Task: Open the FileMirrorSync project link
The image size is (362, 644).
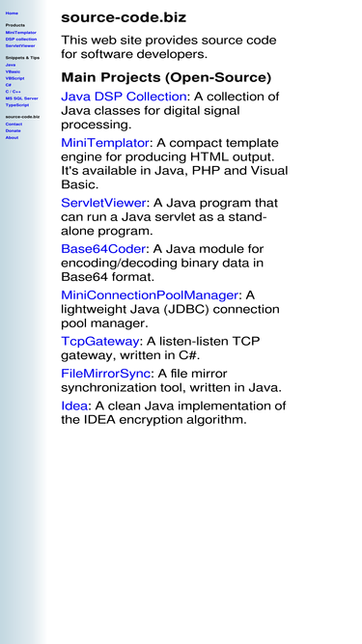Action: click(105, 374)
